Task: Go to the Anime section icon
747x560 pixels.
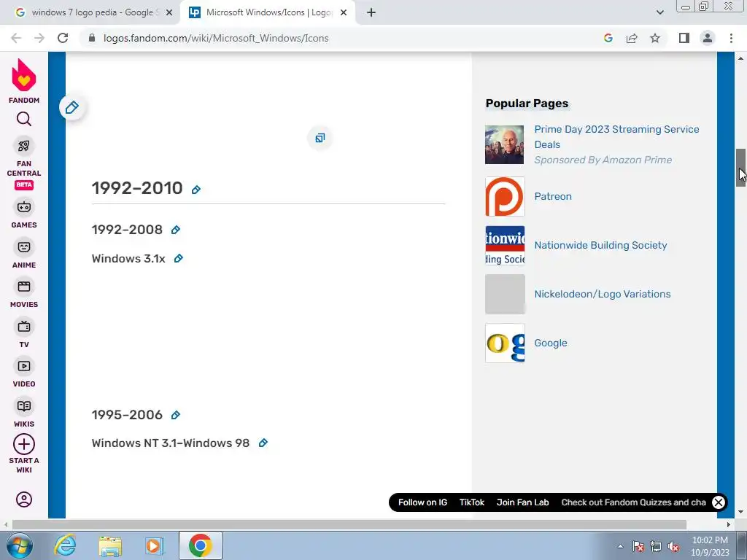Action: coord(24,247)
